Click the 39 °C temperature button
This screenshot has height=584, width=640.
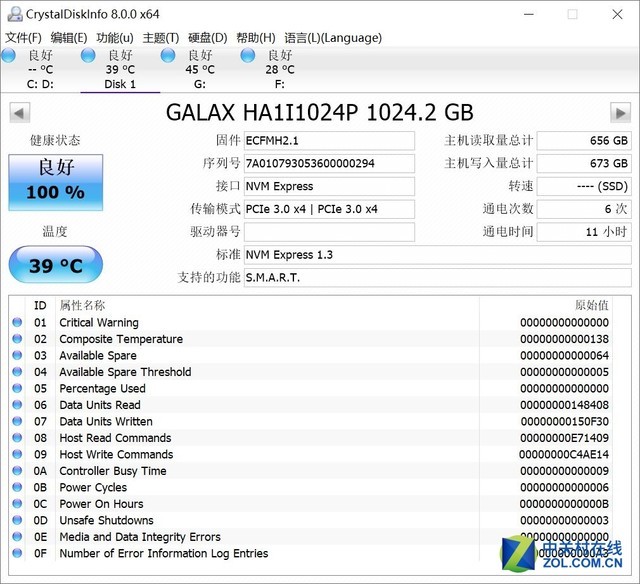click(56, 264)
